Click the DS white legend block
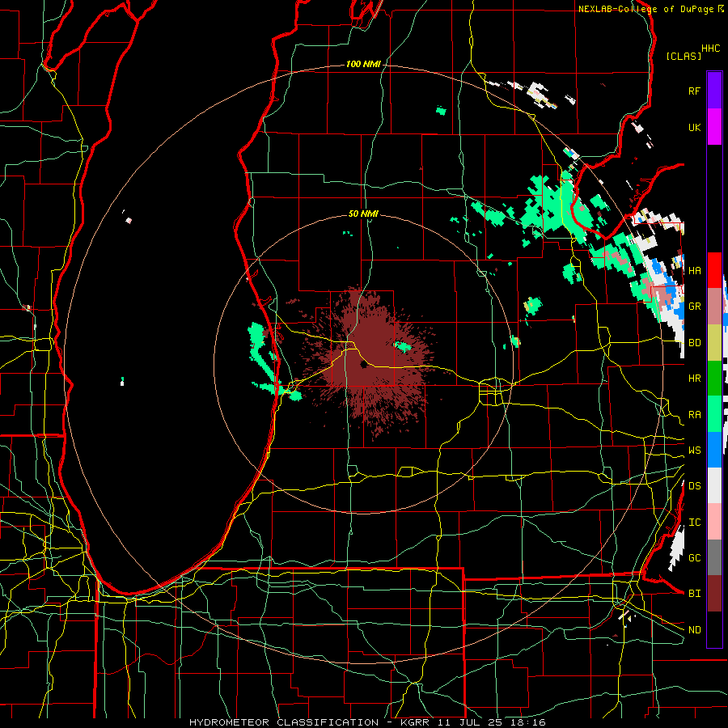728x728 pixels. (714, 485)
